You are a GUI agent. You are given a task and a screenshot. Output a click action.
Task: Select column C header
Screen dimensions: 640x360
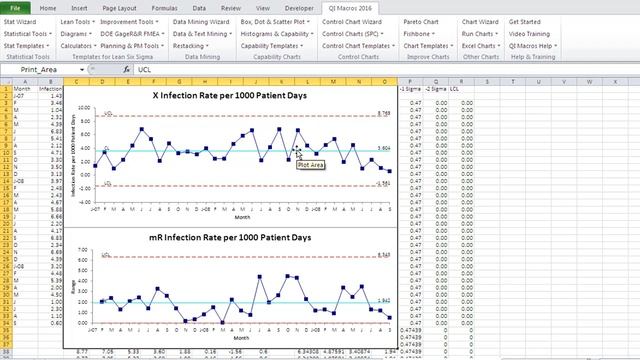point(76,82)
